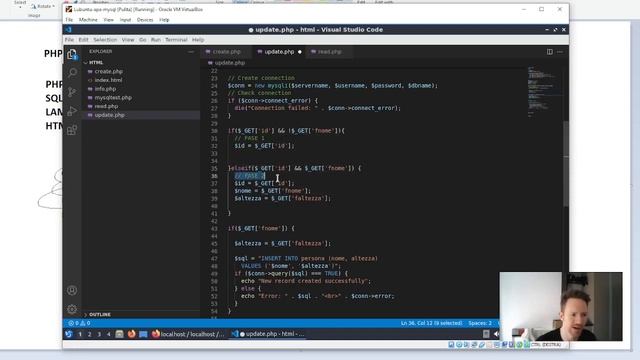The width and height of the screenshot is (640, 360).
Task: Click the errors and warnings status indicator
Action: pos(79,323)
